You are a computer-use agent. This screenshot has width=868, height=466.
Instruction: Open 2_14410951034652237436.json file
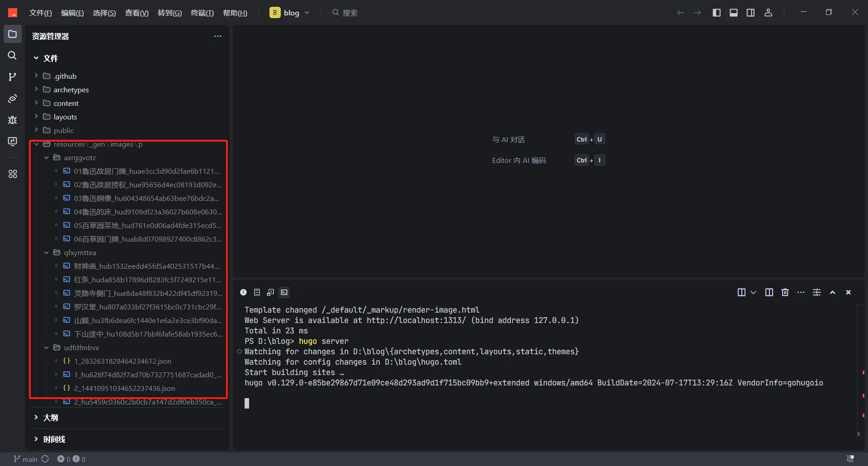coord(128,388)
